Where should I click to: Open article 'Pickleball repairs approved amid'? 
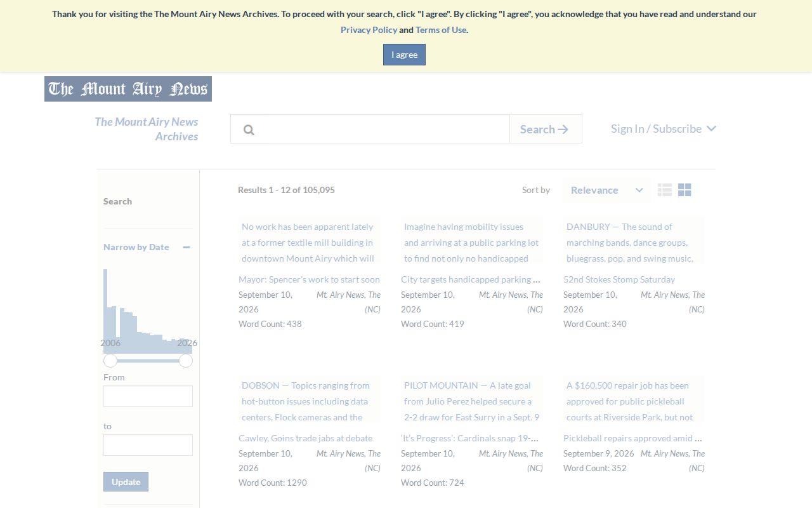point(634,438)
